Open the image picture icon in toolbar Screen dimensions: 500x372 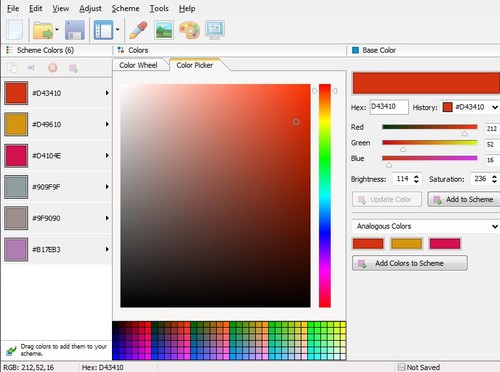[164, 30]
